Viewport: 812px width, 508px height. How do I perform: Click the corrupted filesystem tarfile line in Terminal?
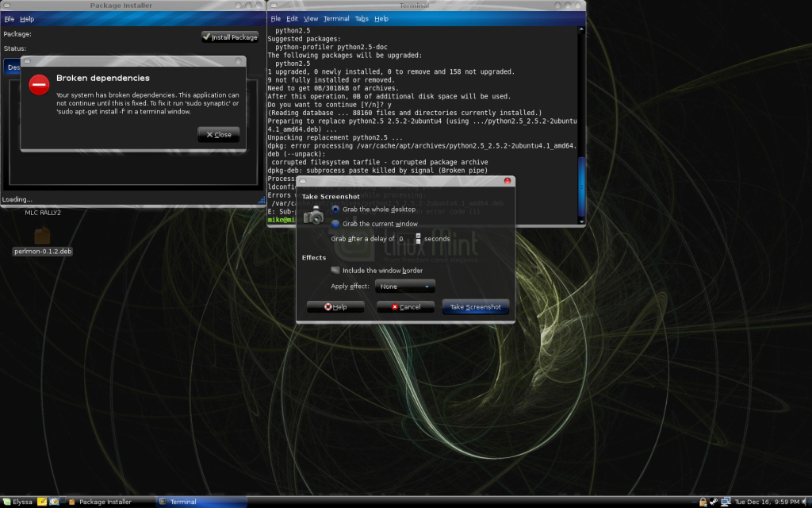pyautogui.click(x=380, y=162)
